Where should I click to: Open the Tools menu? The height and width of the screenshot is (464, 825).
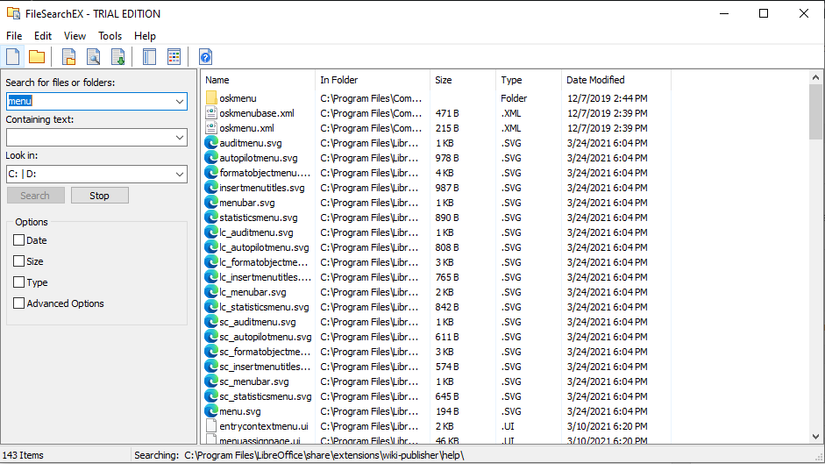(x=110, y=36)
